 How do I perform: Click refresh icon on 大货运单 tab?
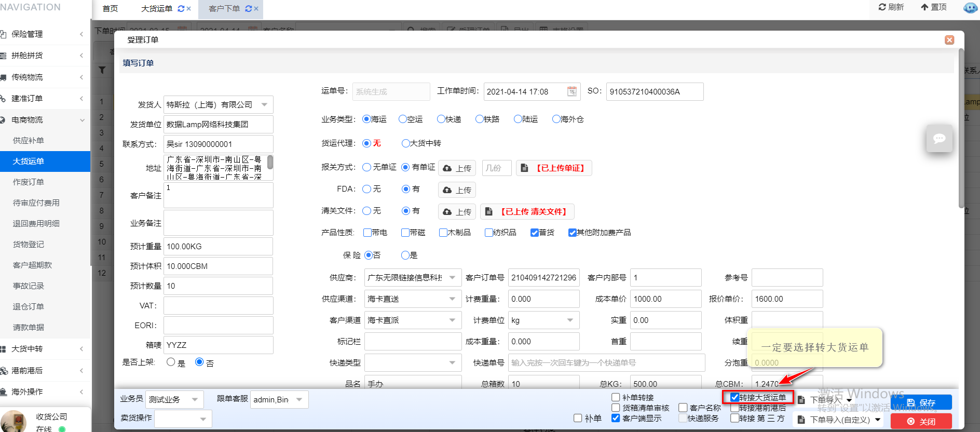tap(181, 9)
